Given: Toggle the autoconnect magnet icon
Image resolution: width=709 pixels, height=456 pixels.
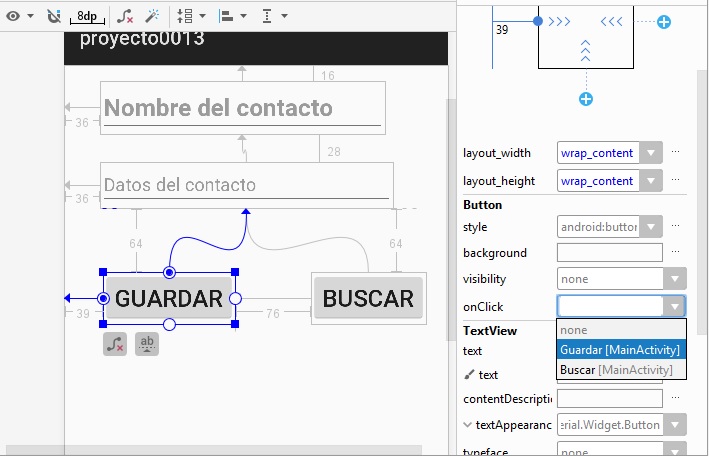Looking at the screenshot, I should coord(54,16).
